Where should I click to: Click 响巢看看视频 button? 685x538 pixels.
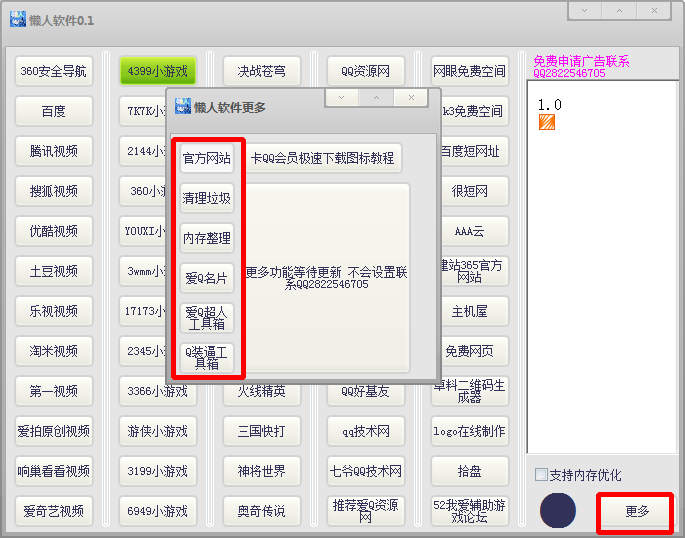tap(54, 471)
